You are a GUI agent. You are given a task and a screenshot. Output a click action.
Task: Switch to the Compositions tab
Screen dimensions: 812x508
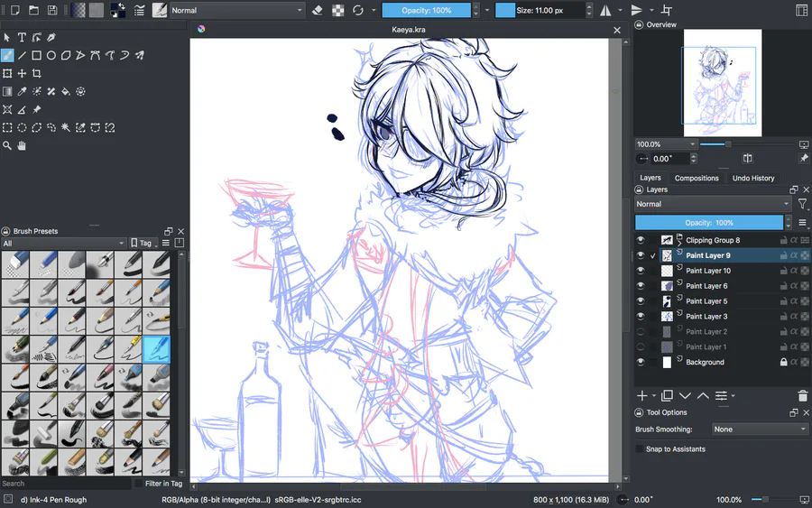pyautogui.click(x=697, y=178)
